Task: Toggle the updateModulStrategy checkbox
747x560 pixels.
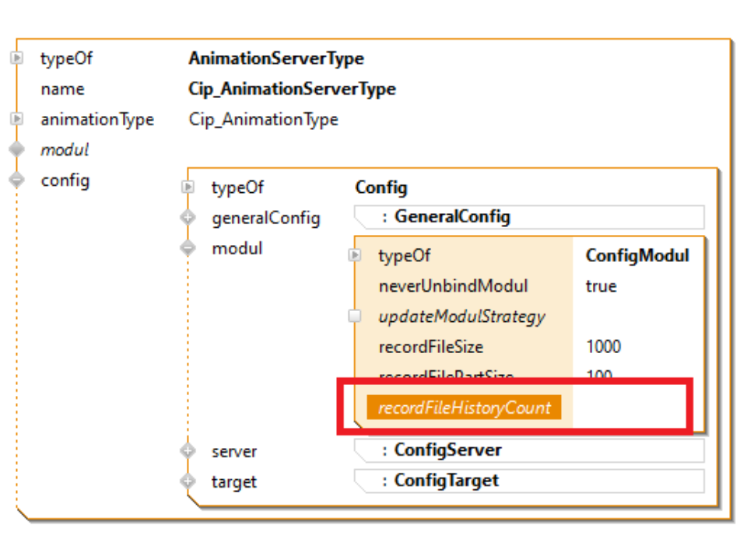Action: coord(355,317)
